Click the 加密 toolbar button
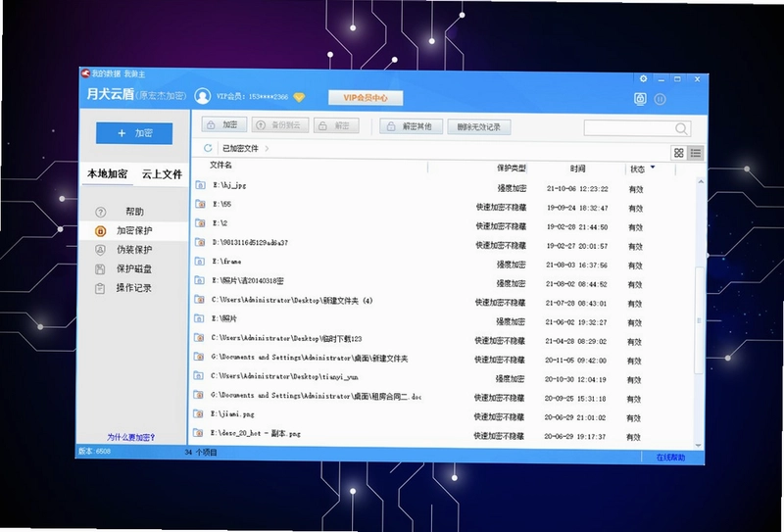 pos(224,125)
